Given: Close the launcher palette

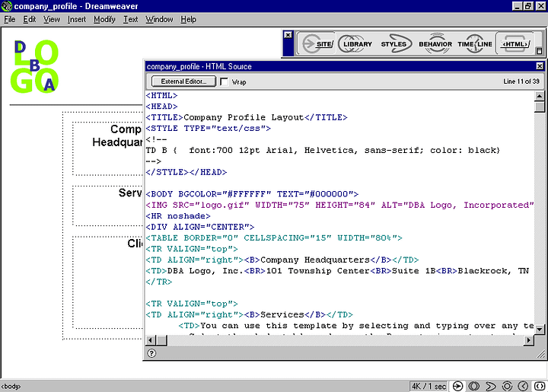Looking at the screenshot, I should pos(288,35).
